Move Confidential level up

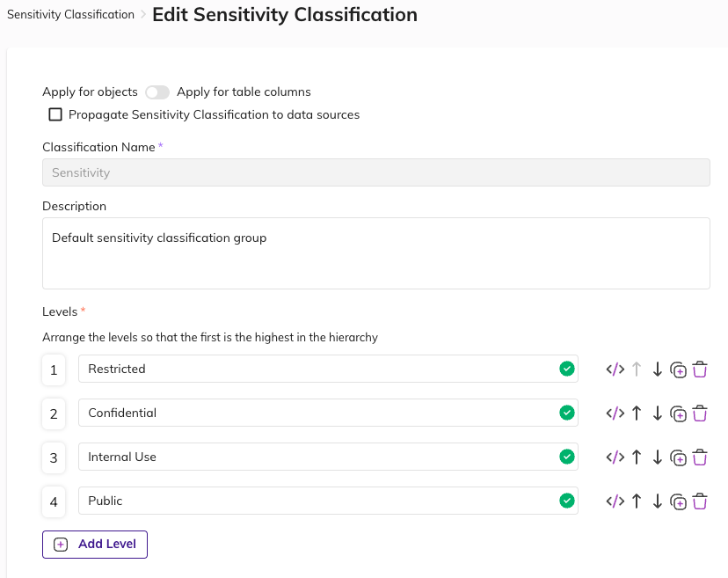pos(637,413)
